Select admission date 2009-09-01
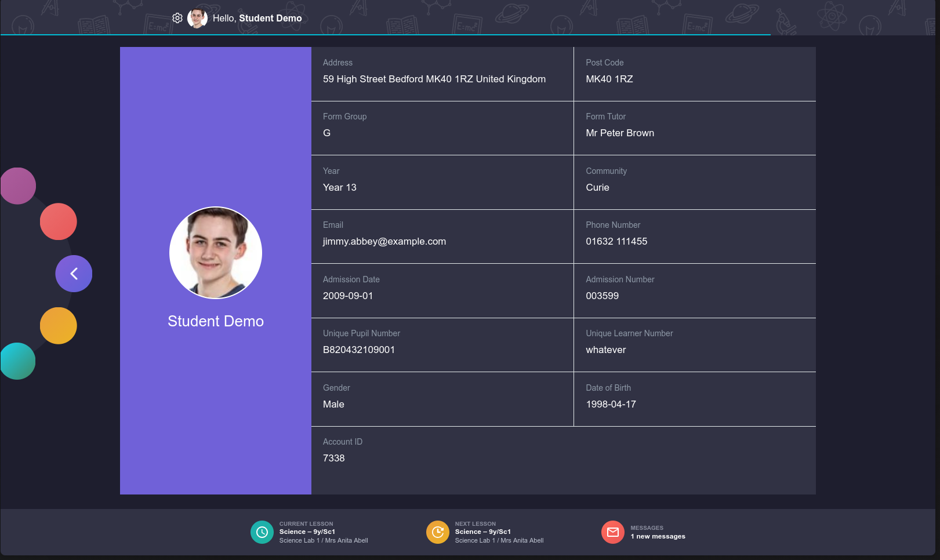The width and height of the screenshot is (940, 560). click(348, 296)
